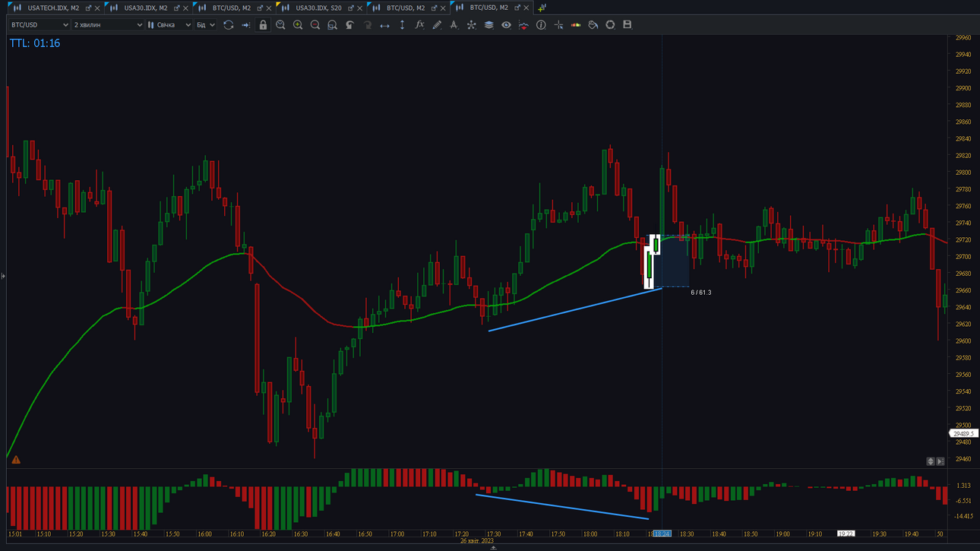Add a new chart tab
Image resolution: width=980 pixels, height=551 pixels.
point(542,8)
